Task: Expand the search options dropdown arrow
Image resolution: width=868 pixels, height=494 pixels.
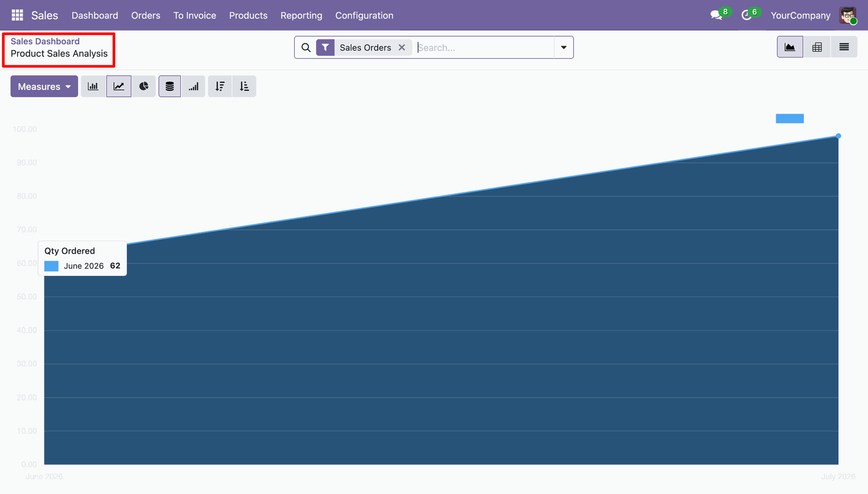Action: [564, 47]
